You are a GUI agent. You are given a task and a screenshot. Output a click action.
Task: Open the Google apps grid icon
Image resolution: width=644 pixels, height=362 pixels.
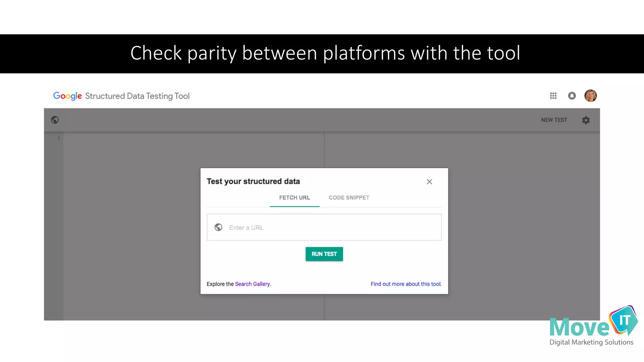(553, 96)
